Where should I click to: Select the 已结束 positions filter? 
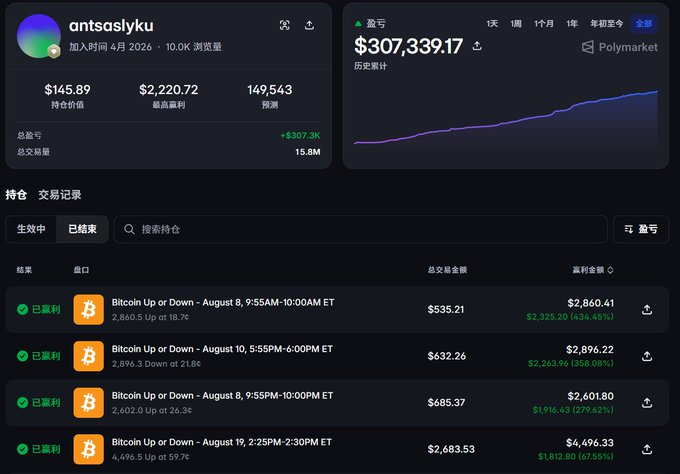82,229
